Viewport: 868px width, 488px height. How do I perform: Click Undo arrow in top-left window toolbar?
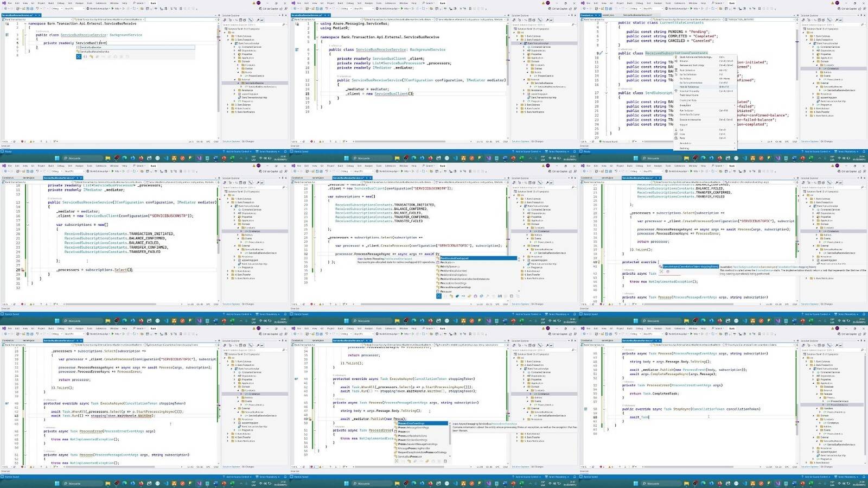pyautogui.click(x=38, y=9)
